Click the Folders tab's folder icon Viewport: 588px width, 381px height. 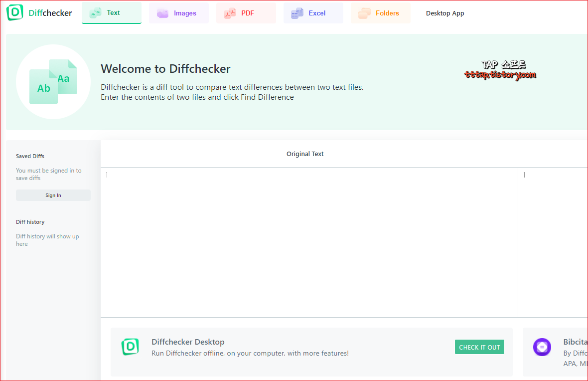click(364, 13)
